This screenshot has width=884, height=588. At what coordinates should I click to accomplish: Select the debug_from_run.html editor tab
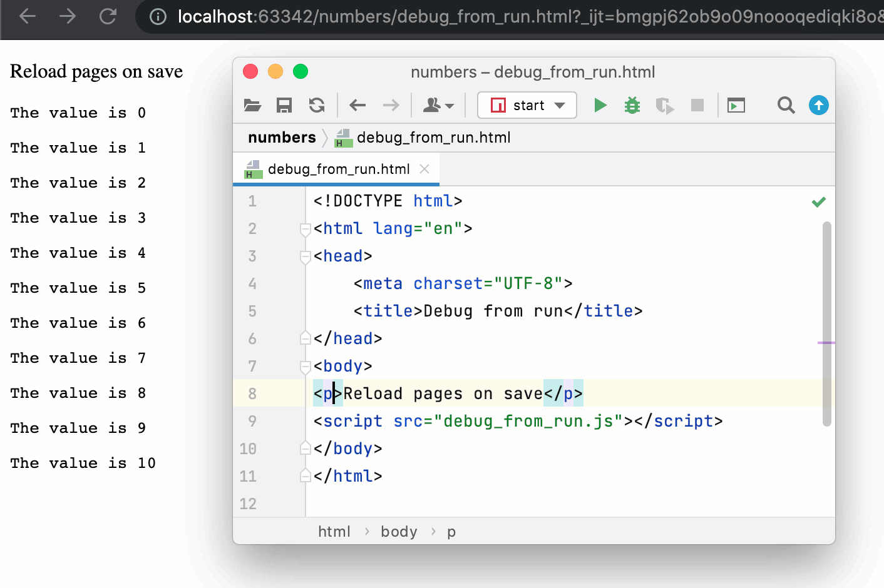[336, 169]
